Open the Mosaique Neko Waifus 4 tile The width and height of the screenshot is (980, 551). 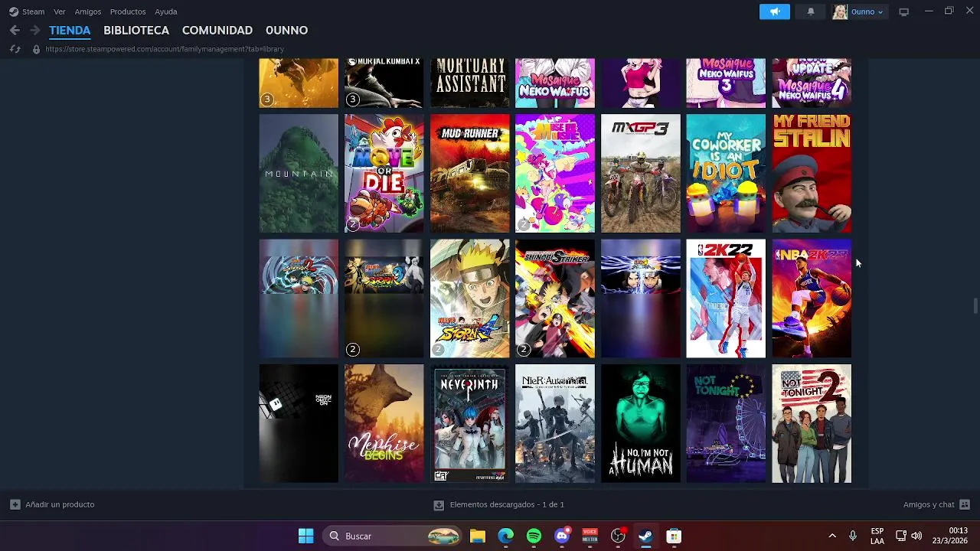[812, 83]
